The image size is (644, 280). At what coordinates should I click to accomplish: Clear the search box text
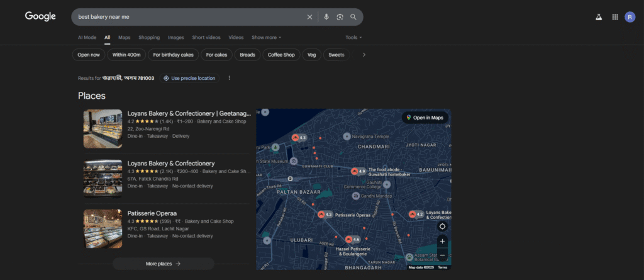coord(309,17)
